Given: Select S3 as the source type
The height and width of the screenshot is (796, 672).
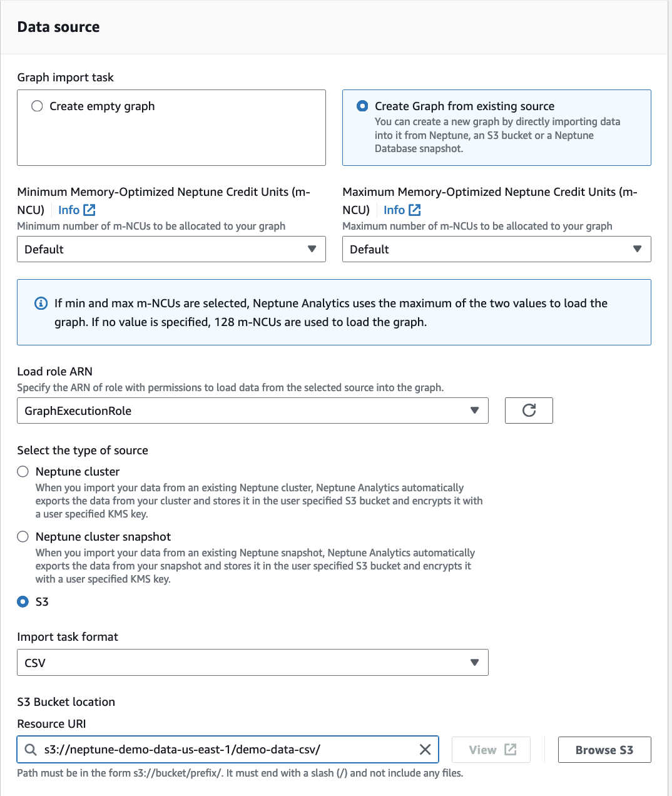Looking at the screenshot, I should coord(23,601).
